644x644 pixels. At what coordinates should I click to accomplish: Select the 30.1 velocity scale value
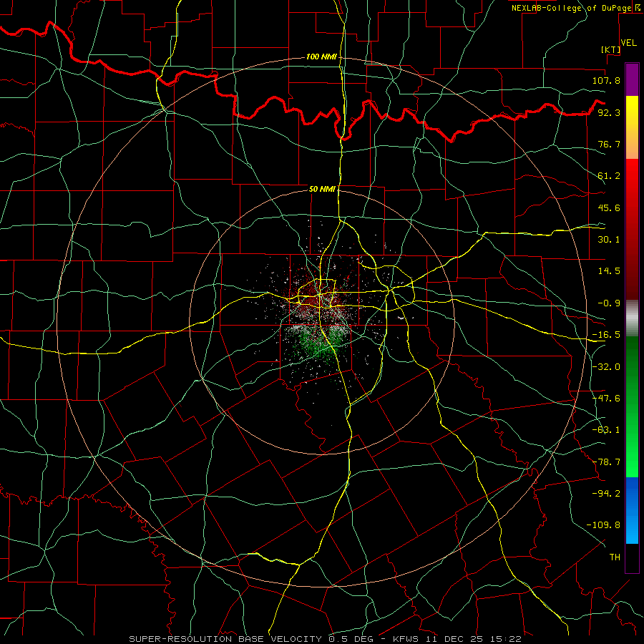tap(609, 240)
